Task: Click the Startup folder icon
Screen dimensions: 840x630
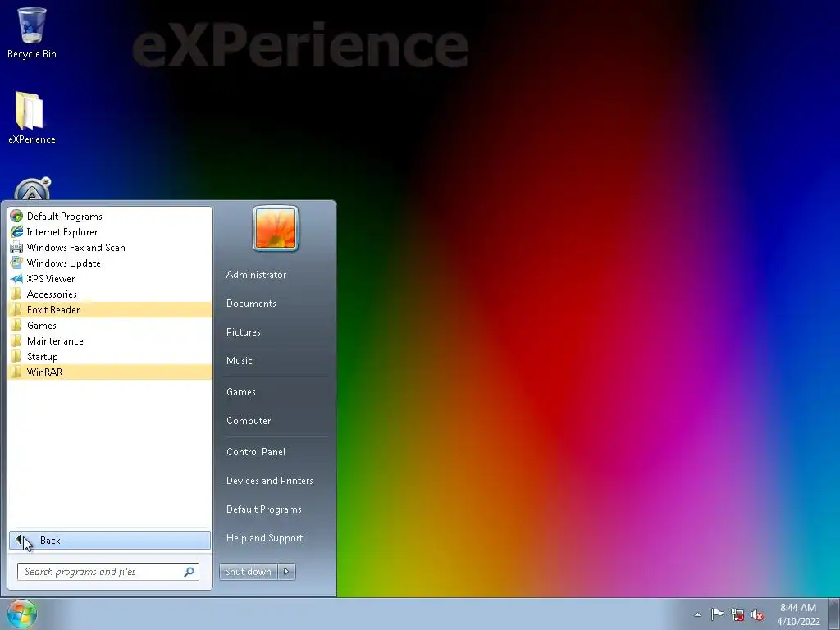Action: point(16,356)
